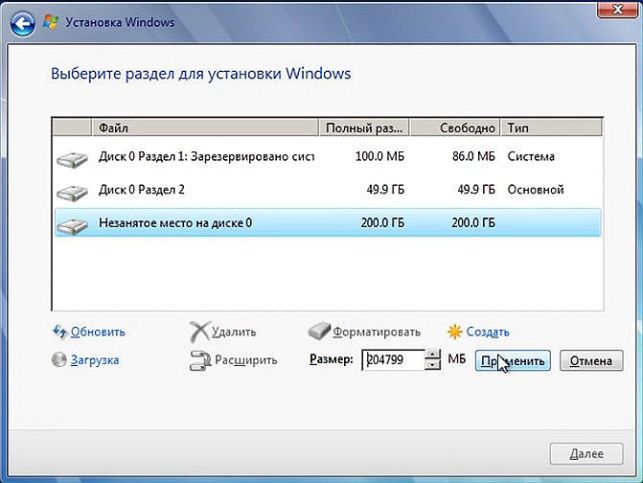The image size is (643, 483).
Task: Click into the Размер size field
Action: 393,360
